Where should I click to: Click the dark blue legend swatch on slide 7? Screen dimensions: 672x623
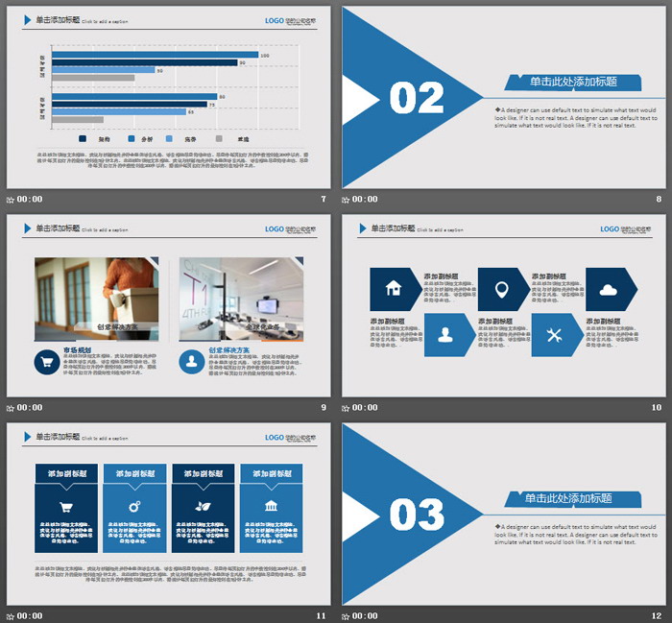[x=83, y=139]
